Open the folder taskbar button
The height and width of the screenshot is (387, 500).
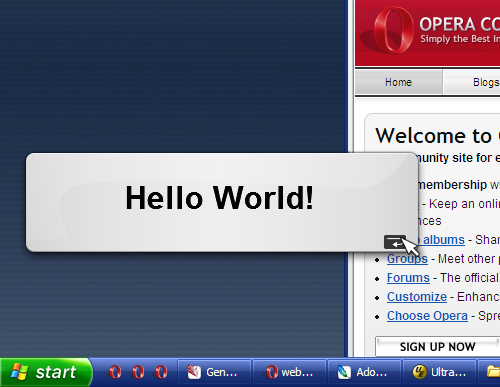[x=489, y=372]
